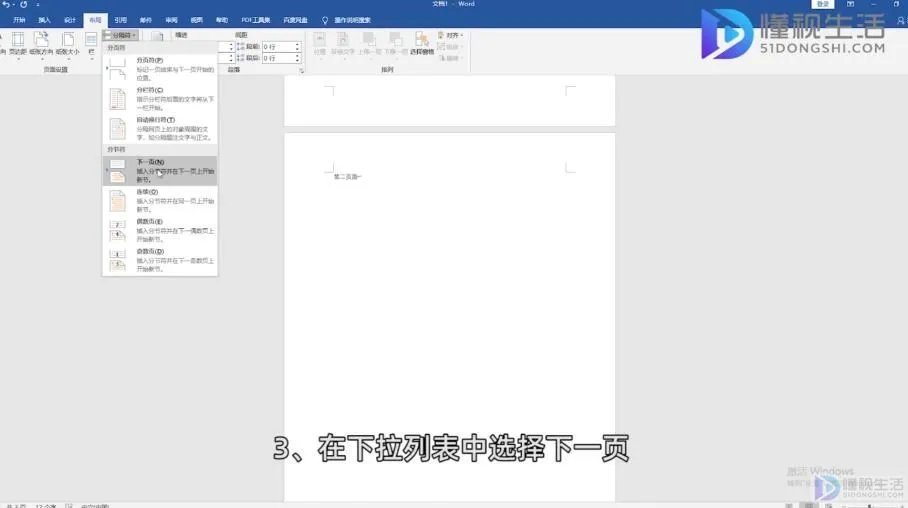Choose 分栏符(C) column break item
Screen dimensions: 908x508
click(160, 98)
